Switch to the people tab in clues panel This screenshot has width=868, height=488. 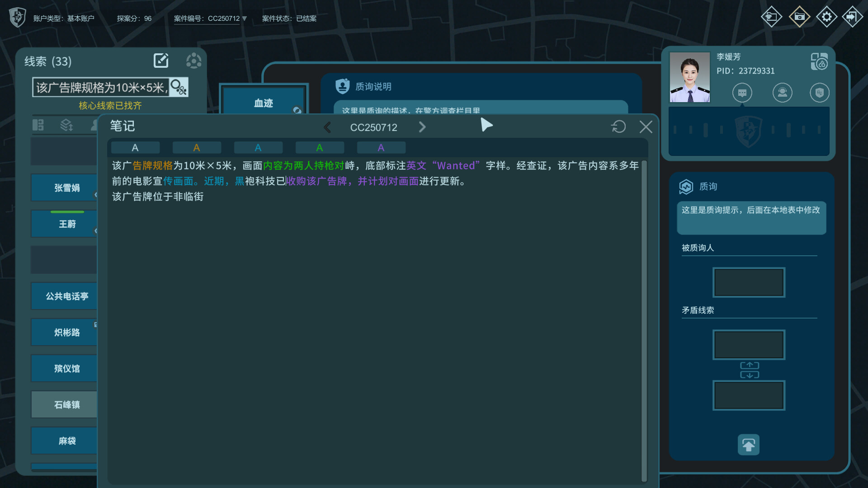[94, 125]
